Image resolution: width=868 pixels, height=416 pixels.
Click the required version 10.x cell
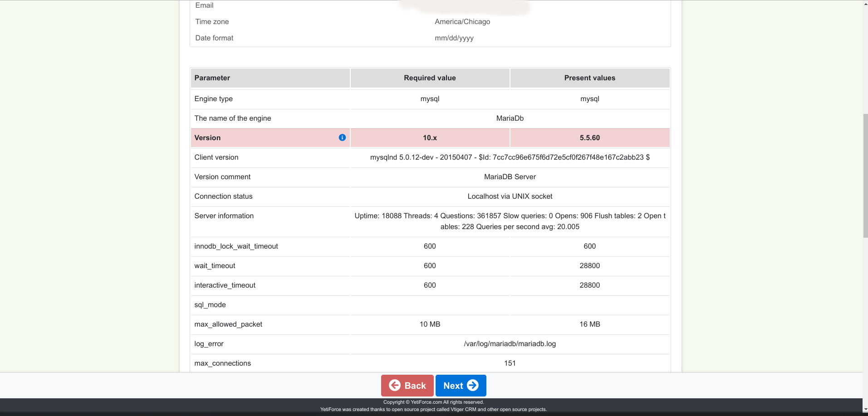point(430,138)
